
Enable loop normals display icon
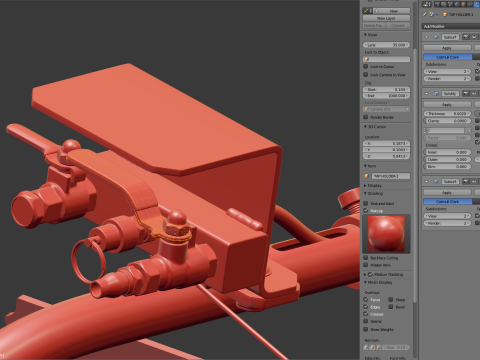point(372,347)
